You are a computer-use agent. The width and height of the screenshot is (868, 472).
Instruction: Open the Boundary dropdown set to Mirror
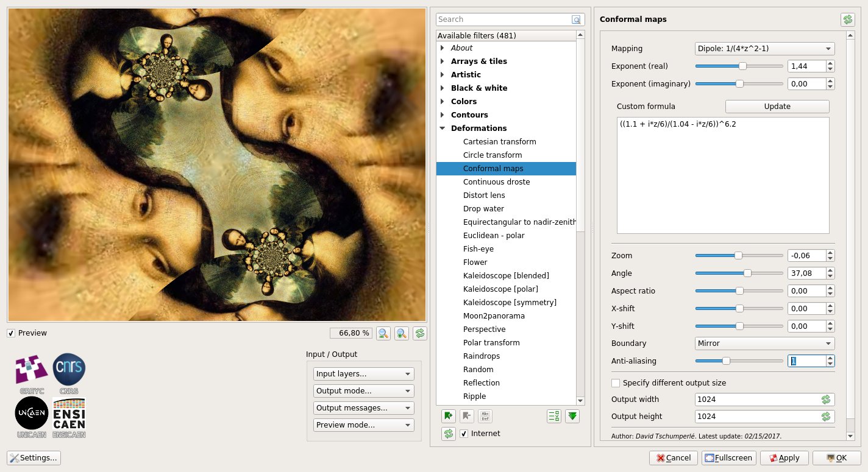tap(765, 343)
